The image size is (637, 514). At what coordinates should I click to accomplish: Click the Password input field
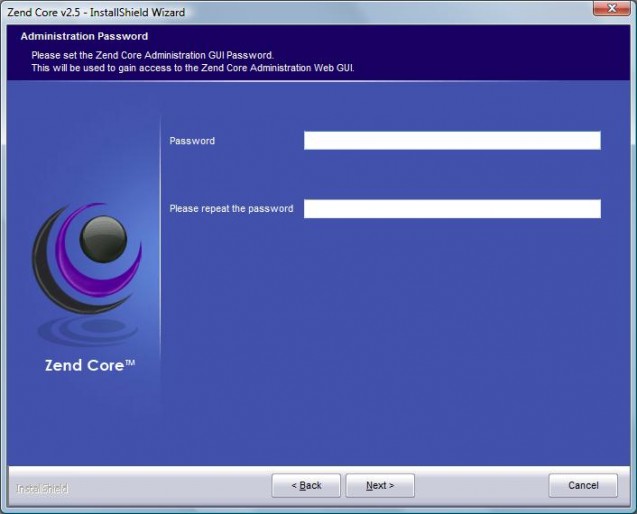point(452,141)
